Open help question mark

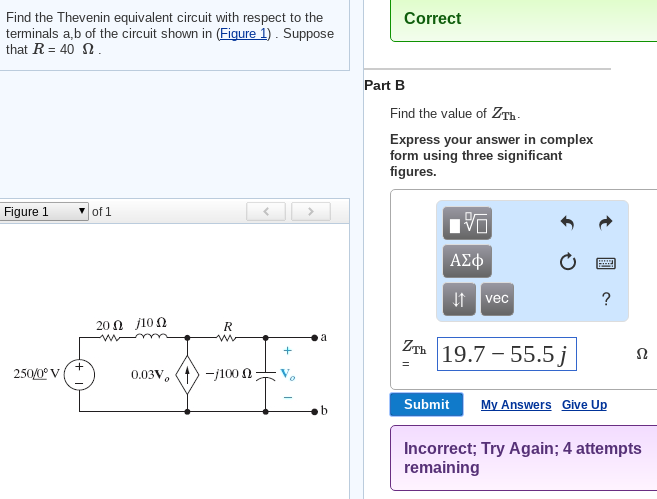606,299
